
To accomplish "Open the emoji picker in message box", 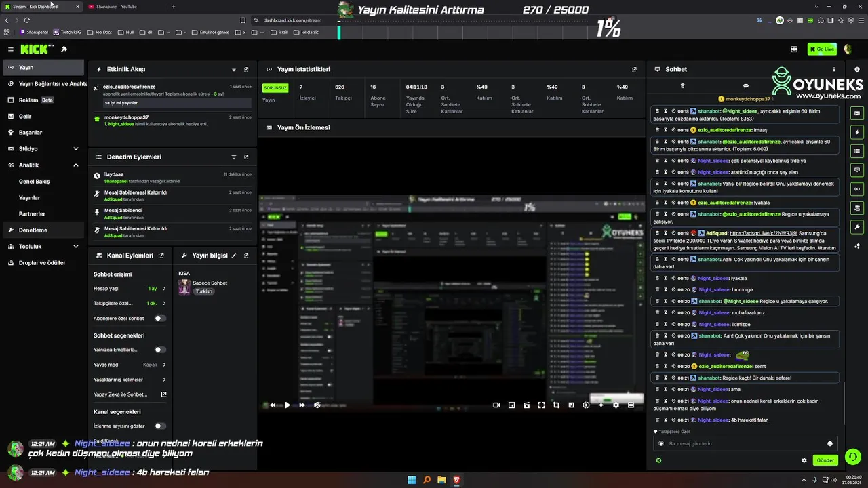I will click(829, 444).
